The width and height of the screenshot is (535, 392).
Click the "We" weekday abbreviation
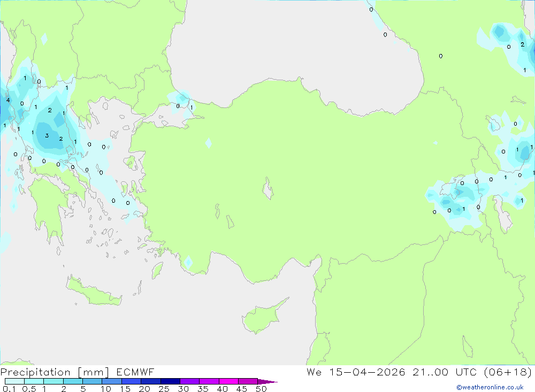click(314, 372)
